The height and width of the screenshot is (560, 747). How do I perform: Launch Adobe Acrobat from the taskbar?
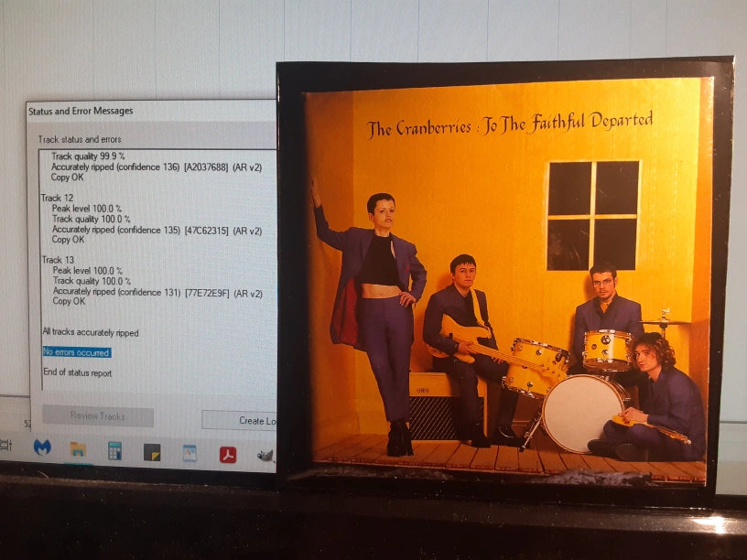point(228,455)
